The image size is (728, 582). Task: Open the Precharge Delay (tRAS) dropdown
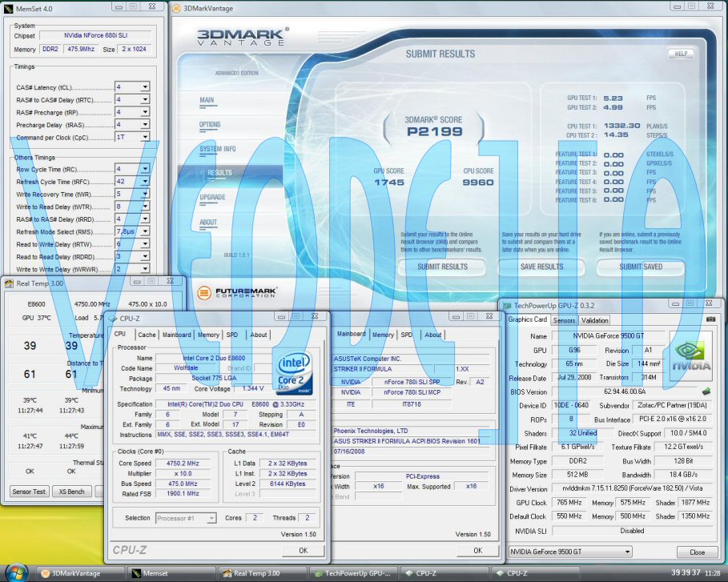[x=145, y=124]
